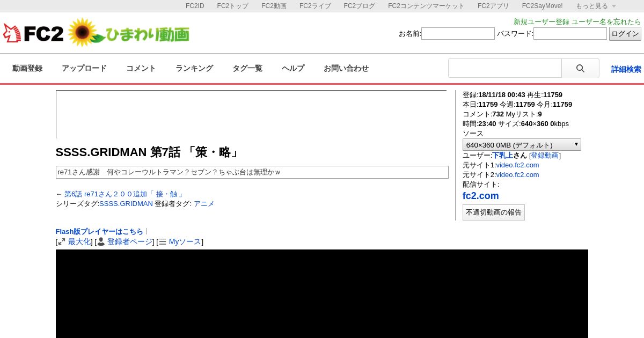Click the アニメ tag link
This screenshot has height=338, width=644.
pos(204,204)
